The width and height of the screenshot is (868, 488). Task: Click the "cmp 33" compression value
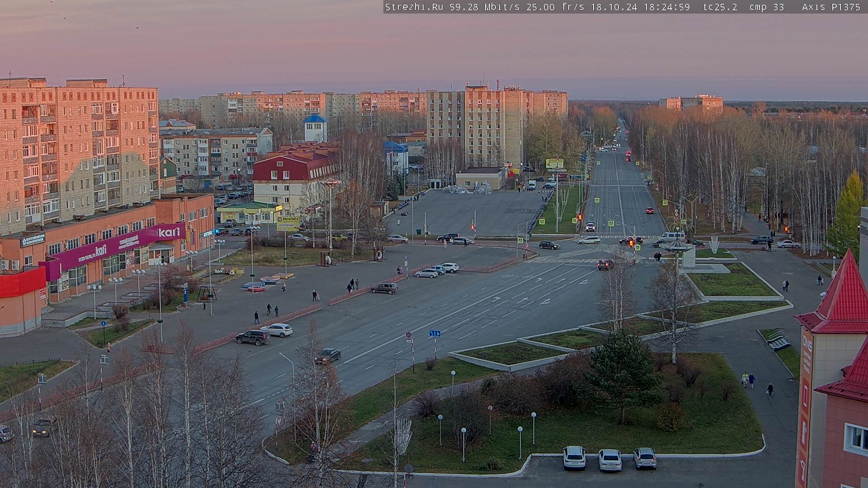pyautogui.click(x=767, y=7)
